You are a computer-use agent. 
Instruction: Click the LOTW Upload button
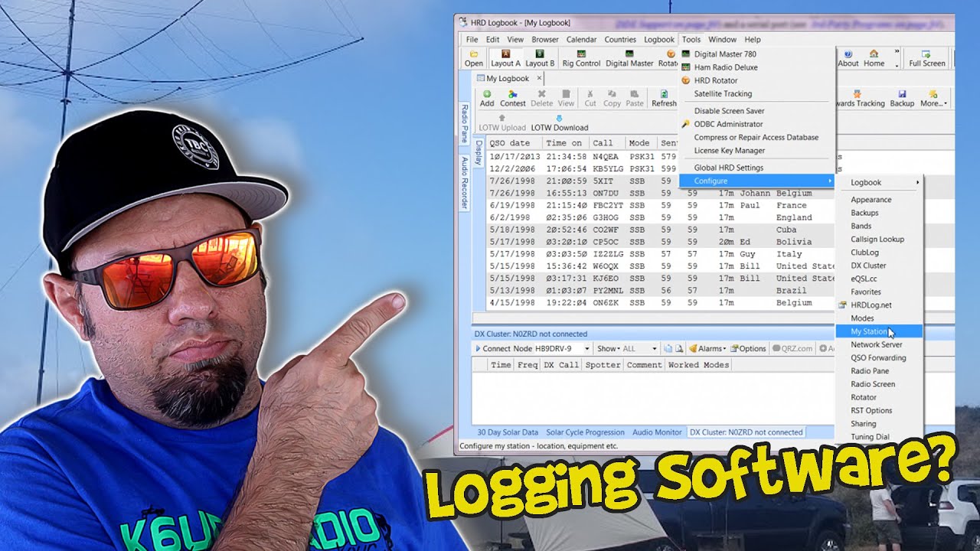[502, 122]
